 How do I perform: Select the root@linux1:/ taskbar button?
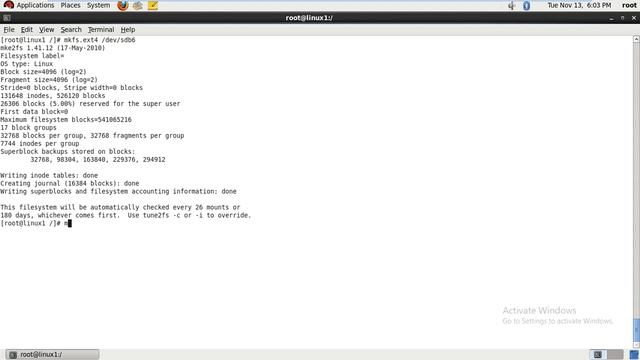coord(52,354)
